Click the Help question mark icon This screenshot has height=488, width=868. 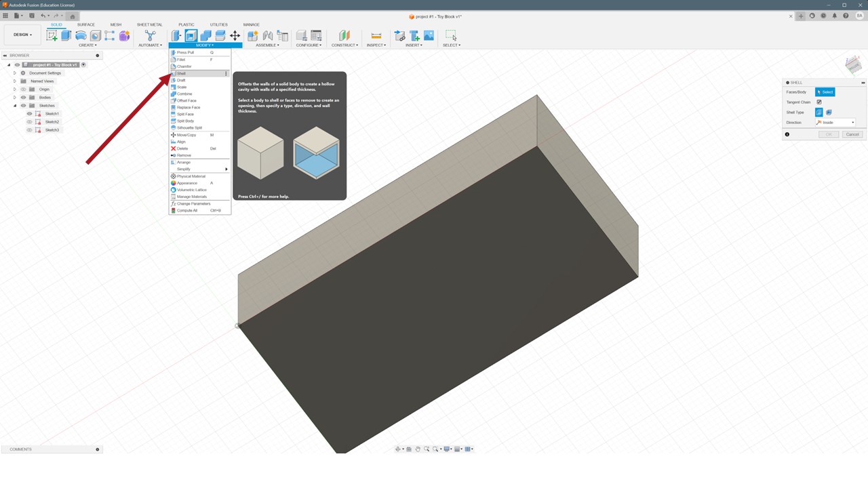(846, 16)
